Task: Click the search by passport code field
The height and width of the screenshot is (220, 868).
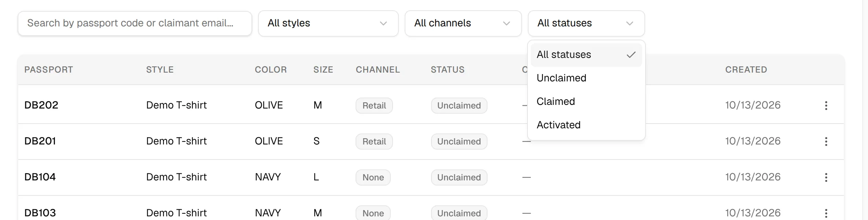Action: 135,23
